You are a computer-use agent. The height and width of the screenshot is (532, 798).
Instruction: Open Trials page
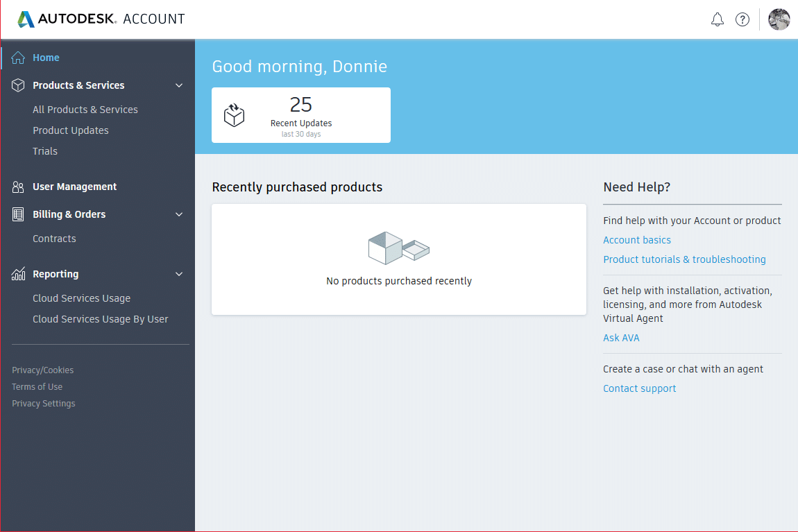click(45, 151)
